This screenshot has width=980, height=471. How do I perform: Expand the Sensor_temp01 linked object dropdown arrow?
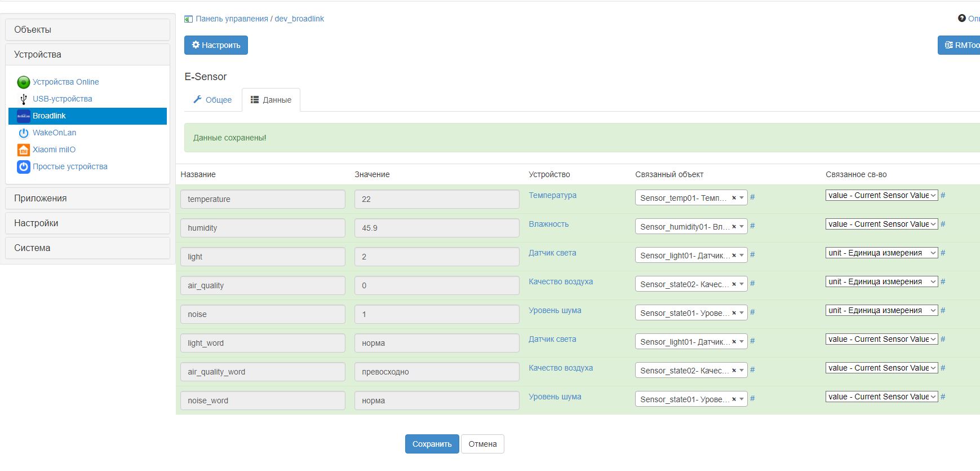742,198
